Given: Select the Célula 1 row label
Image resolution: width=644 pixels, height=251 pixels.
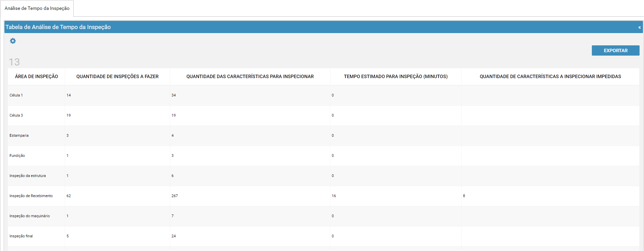Looking at the screenshot, I should 16,95.
